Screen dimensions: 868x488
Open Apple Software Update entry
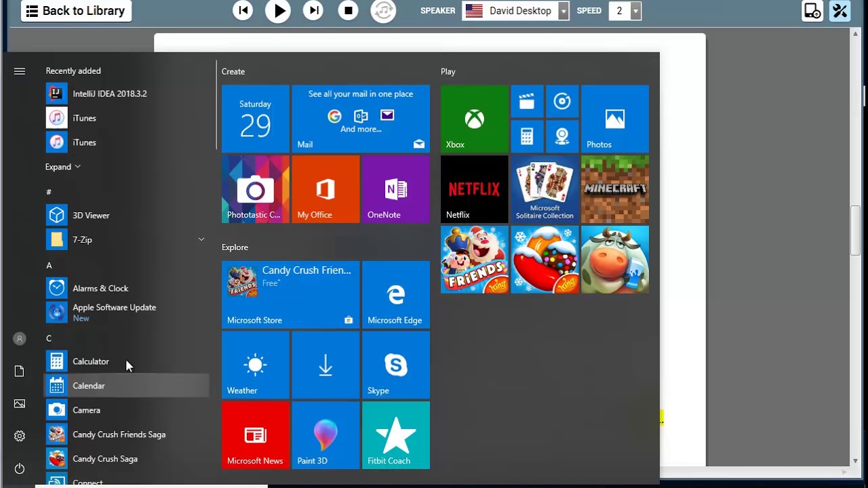tap(126, 312)
